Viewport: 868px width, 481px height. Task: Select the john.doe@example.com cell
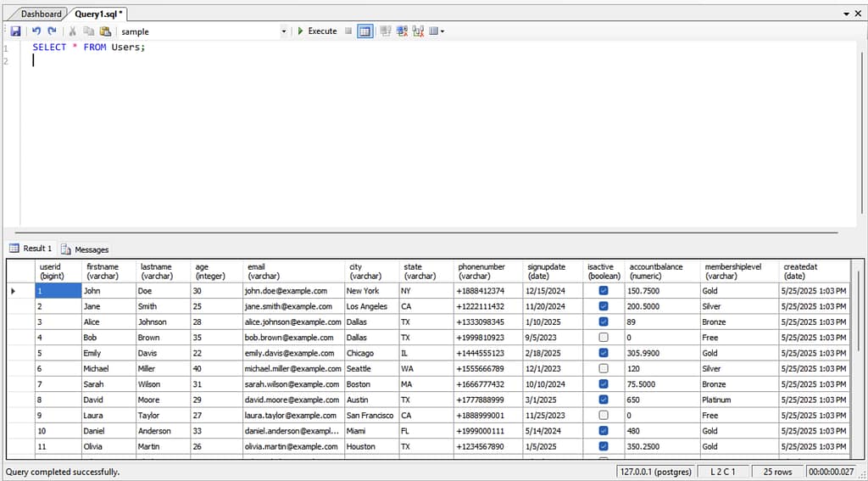(293, 290)
